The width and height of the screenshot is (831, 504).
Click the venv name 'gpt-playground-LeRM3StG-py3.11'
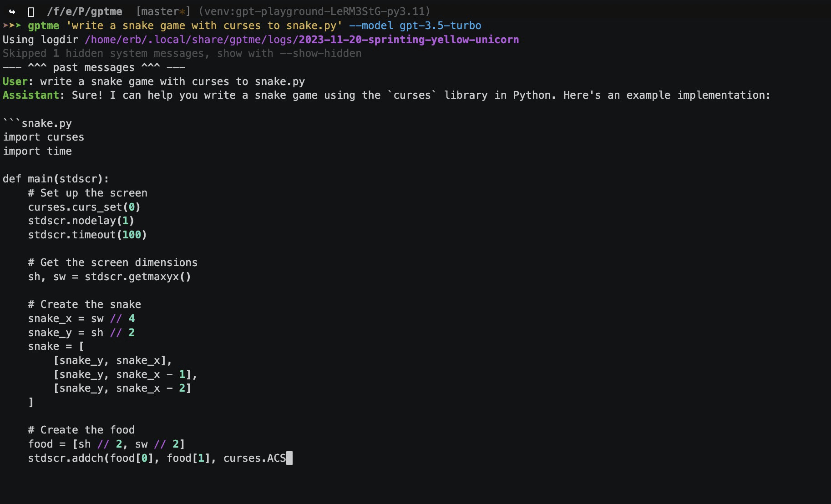[x=330, y=12]
